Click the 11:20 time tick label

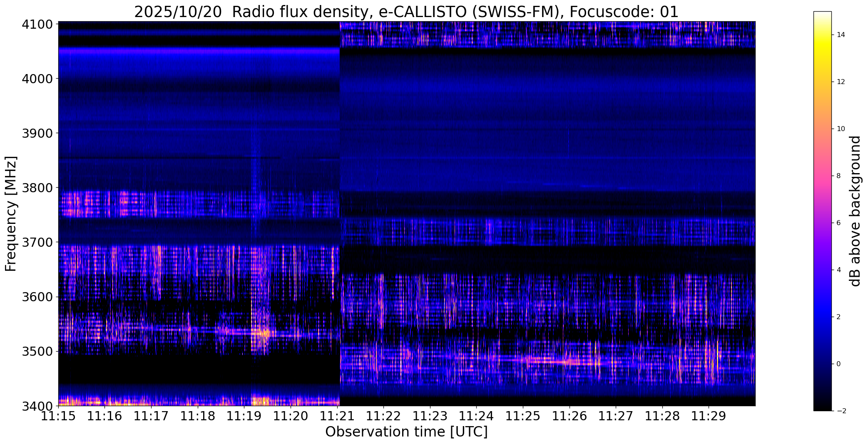tap(291, 416)
